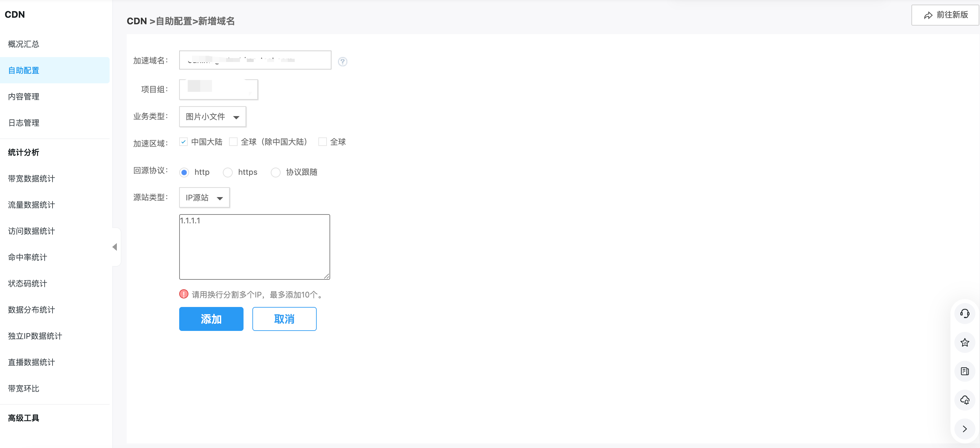
Task: Open the 图片小文件 business type dropdown
Action: point(212,117)
